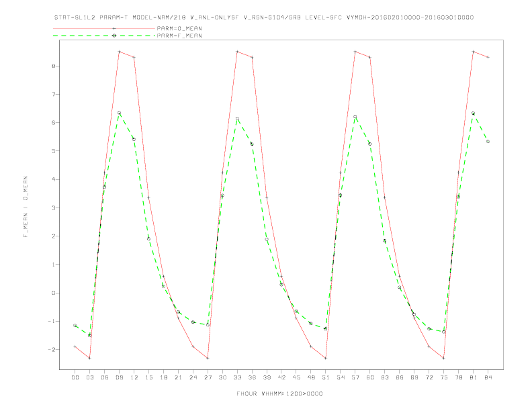The image size is (532, 411).
Task: Click x-axis tick label 51
Action: click(326, 377)
